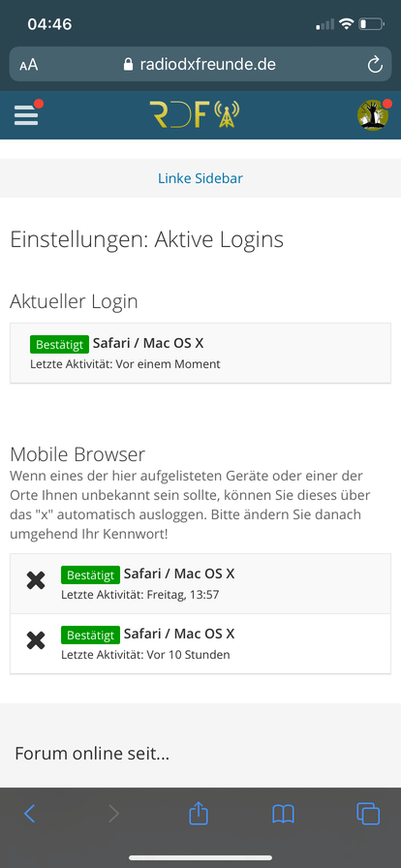Go back with the Safari back arrow

tap(30, 814)
